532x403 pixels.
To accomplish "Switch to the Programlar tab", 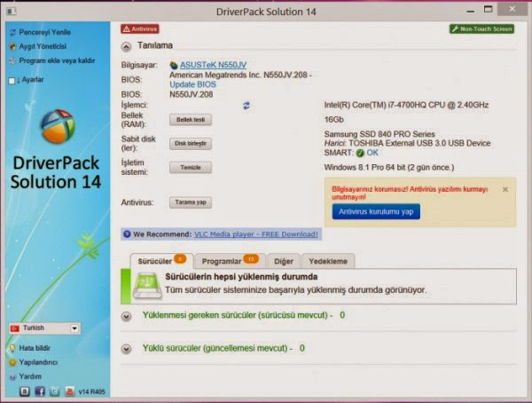I will point(231,261).
